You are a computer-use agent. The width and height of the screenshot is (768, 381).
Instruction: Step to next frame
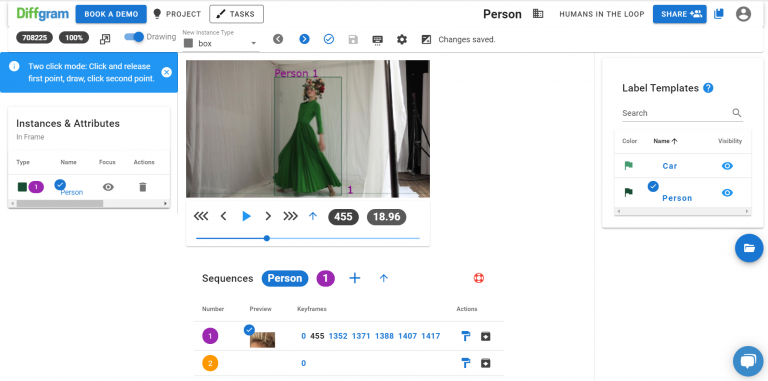268,216
